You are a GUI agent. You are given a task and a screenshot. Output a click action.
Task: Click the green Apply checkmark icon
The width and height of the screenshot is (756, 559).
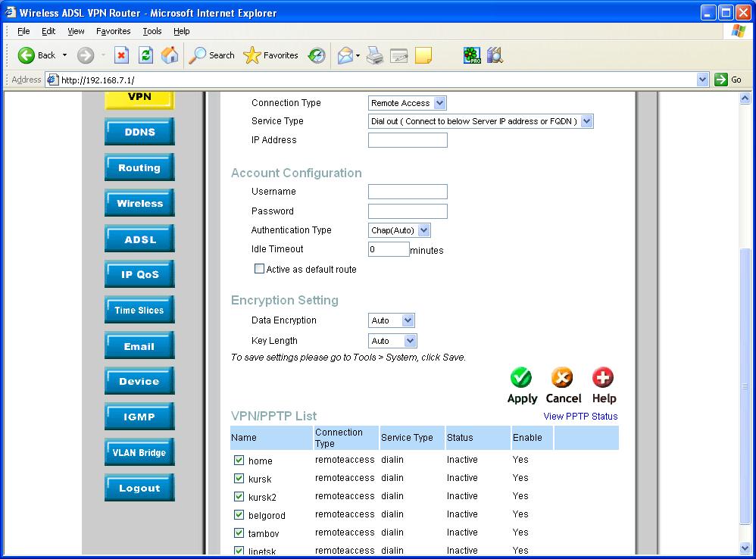click(521, 377)
